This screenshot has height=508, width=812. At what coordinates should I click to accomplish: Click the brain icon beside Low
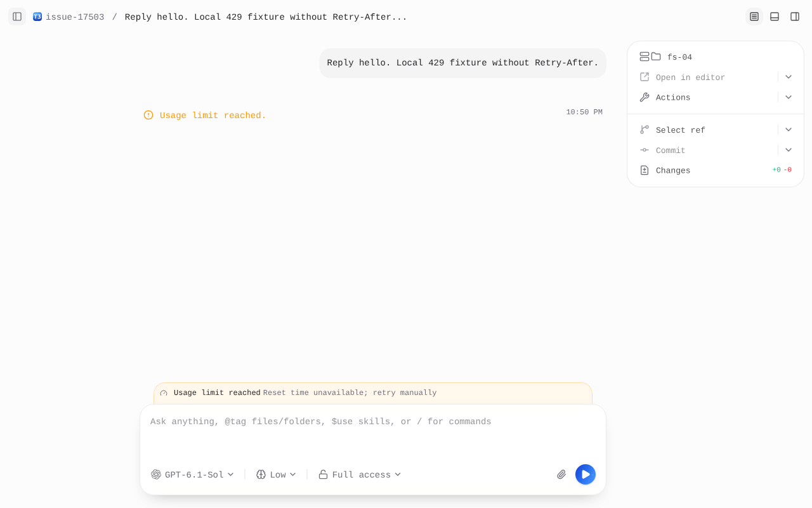coord(261,474)
